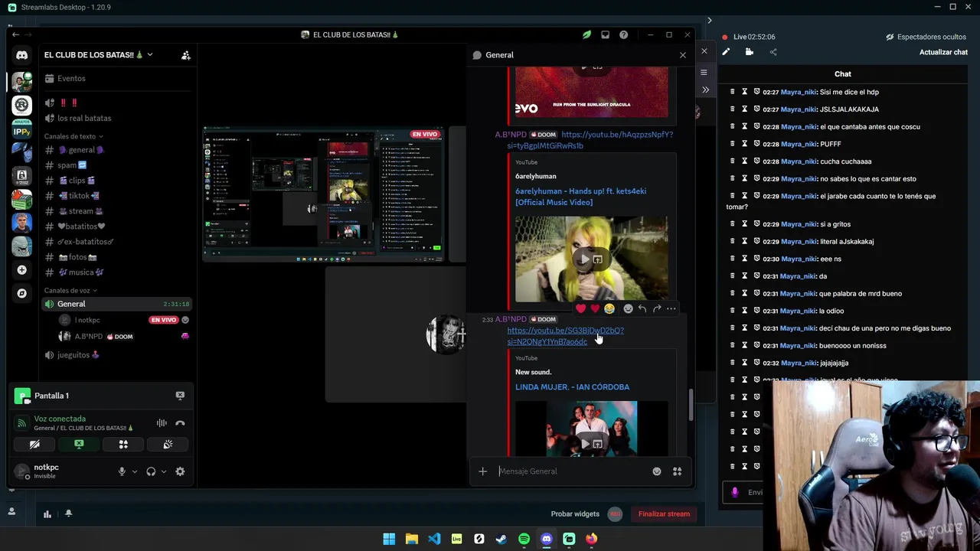Image resolution: width=980 pixels, height=551 pixels.
Task: Open microphone input options arrow
Action: [135, 471]
